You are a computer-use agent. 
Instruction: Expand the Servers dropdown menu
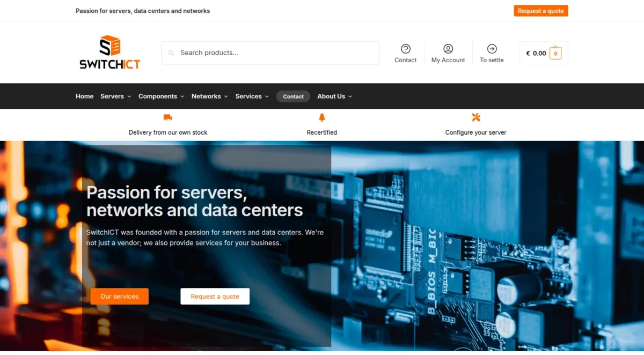coord(115,96)
